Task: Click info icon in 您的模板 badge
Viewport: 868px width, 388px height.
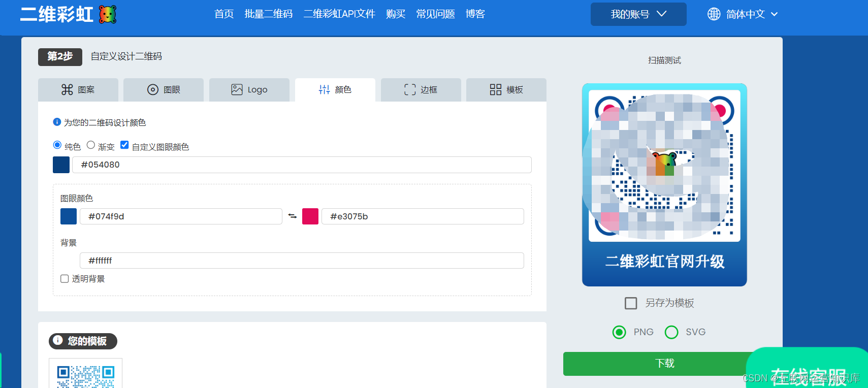Action: 58,340
